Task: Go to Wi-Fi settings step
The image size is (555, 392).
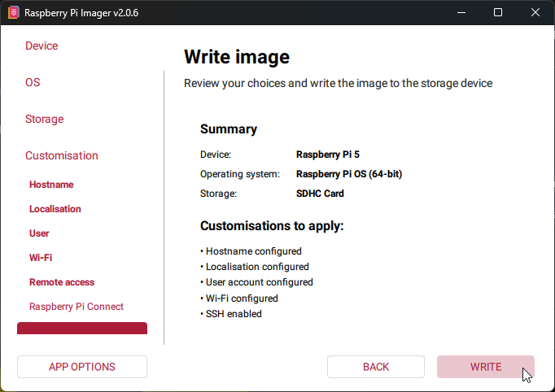Action: 41,258
